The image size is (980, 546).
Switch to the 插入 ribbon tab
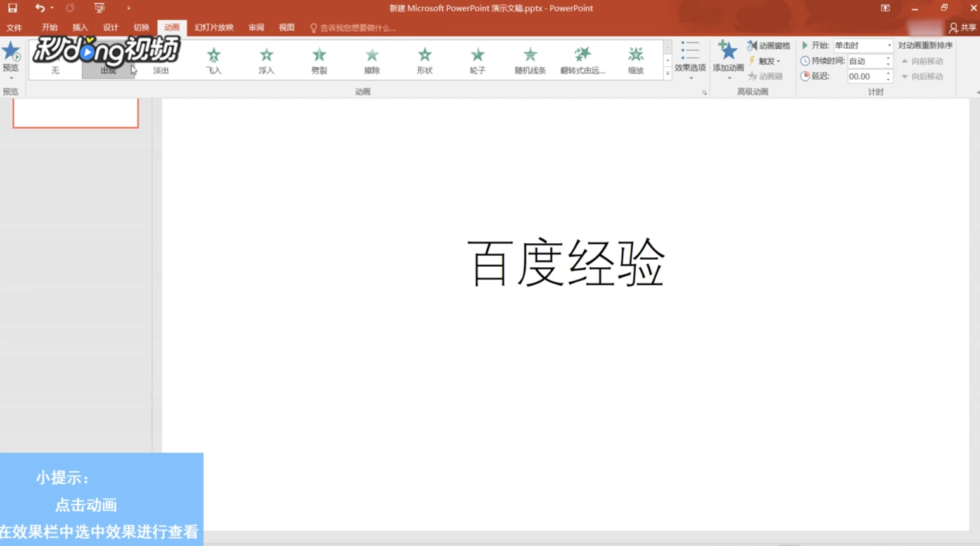click(80, 28)
